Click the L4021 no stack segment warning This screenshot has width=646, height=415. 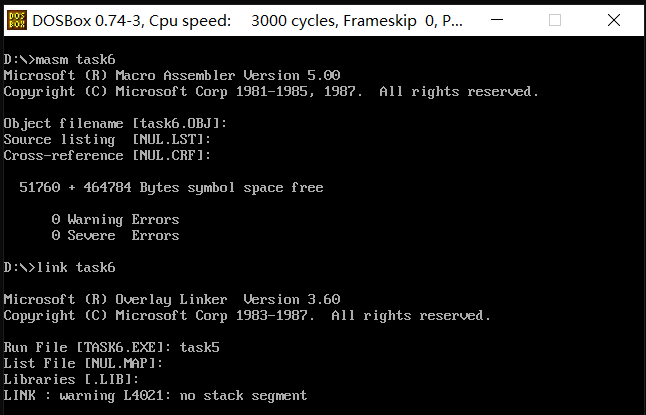155,396
